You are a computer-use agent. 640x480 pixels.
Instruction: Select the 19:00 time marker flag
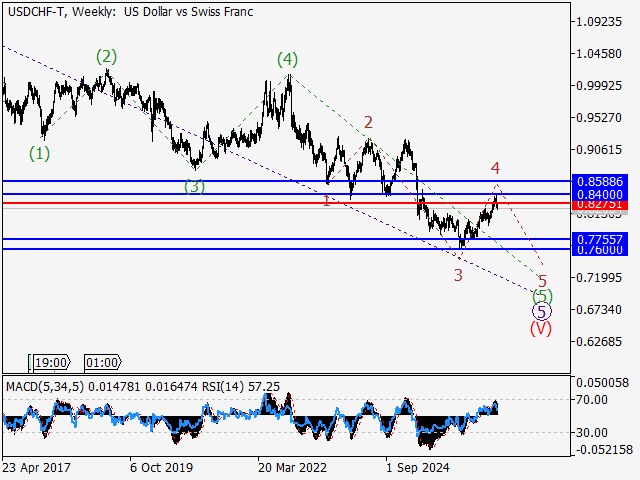[51, 362]
